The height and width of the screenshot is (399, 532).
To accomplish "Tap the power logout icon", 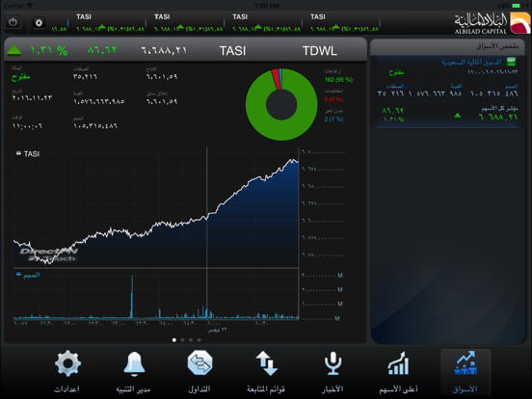I will [x=13, y=23].
